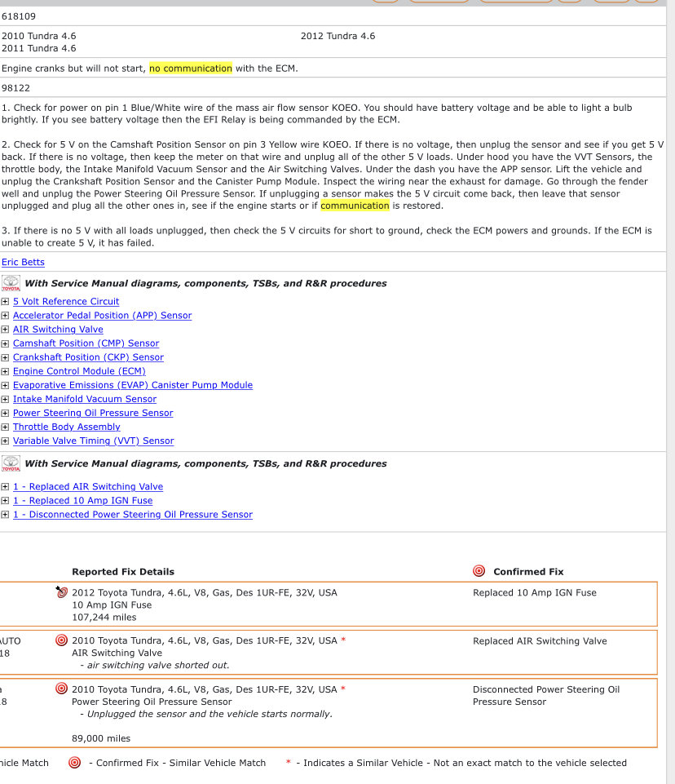The width and height of the screenshot is (675, 784).
Task: Expand the plus box for Engine Control Module
Action: [x=5, y=371]
